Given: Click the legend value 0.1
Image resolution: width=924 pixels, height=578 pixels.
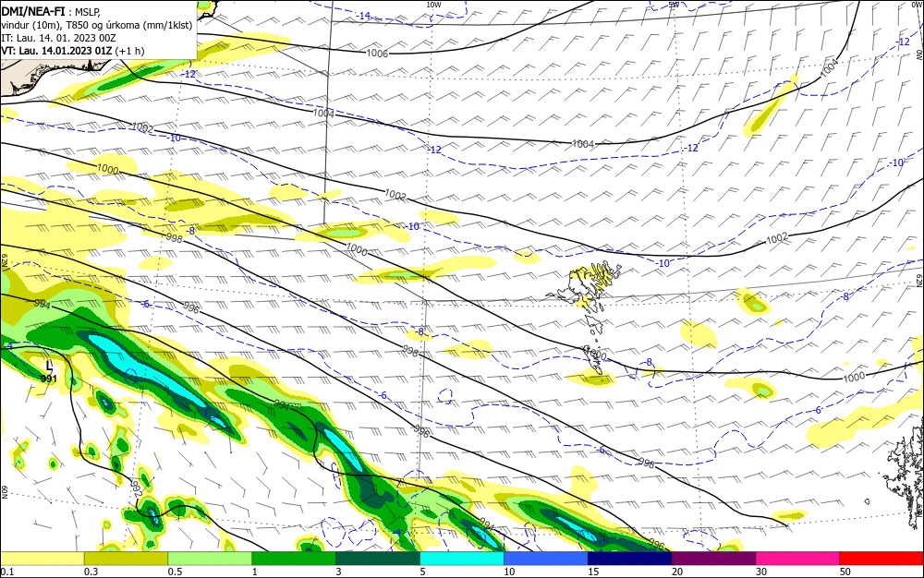Looking at the screenshot, I should coord(7,572).
